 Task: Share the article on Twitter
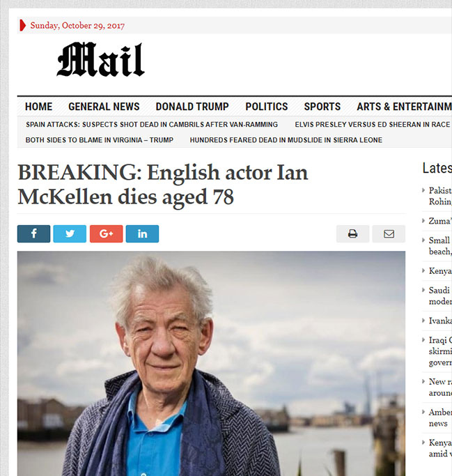(x=70, y=233)
